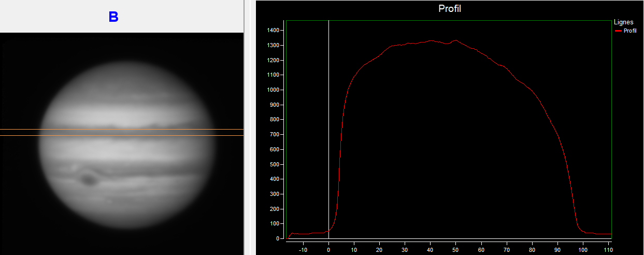Click the red Profil legend entry
Viewport: 644px width, 255px height.
626,31
